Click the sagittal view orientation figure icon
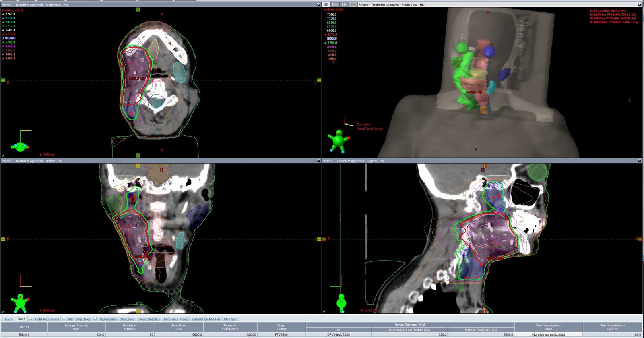This screenshot has height=338, width=644. [x=341, y=303]
